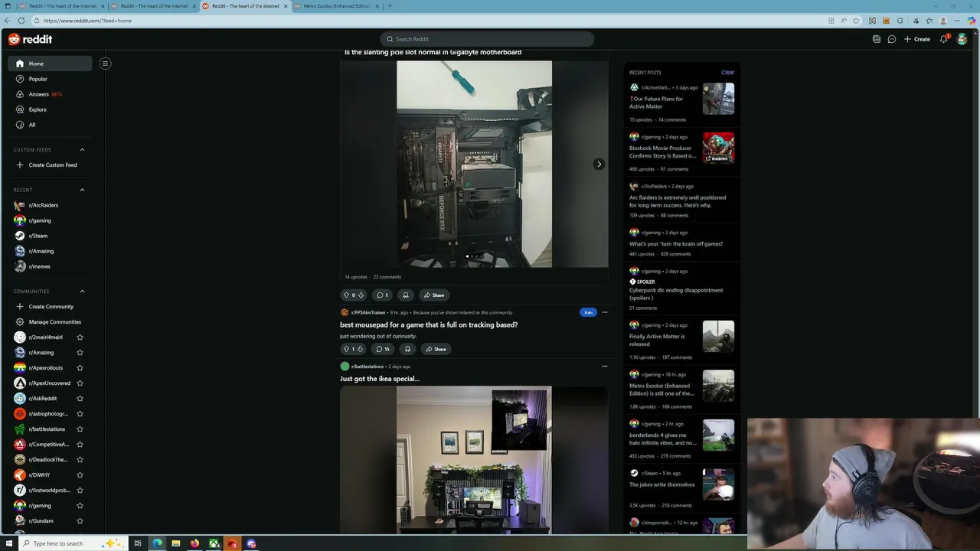Screen dimensions: 980x551
Task: Join the r/FPSAimTrainer community
Action: [588, 312]
